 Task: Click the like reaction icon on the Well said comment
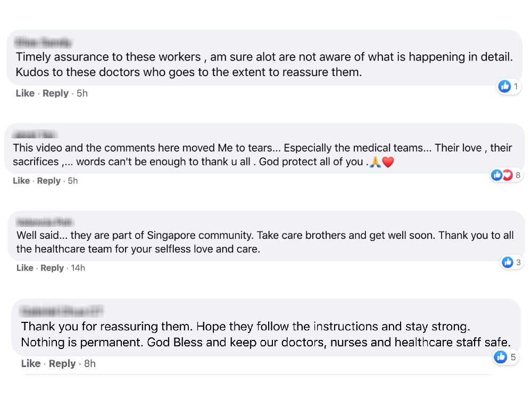(507, 262)
